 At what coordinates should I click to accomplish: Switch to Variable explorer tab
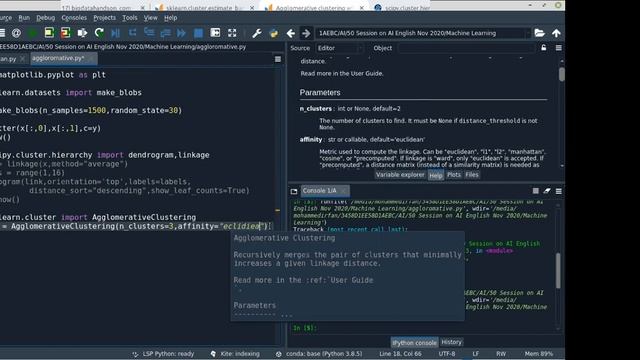tap(400, 175)
